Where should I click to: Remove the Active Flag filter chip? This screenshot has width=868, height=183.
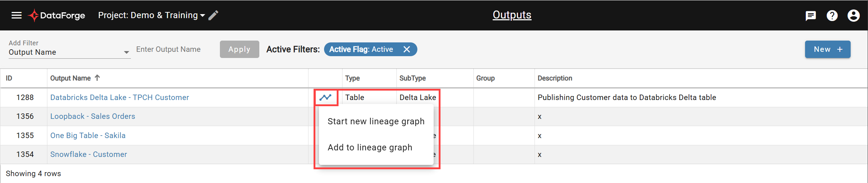[407, 49]
